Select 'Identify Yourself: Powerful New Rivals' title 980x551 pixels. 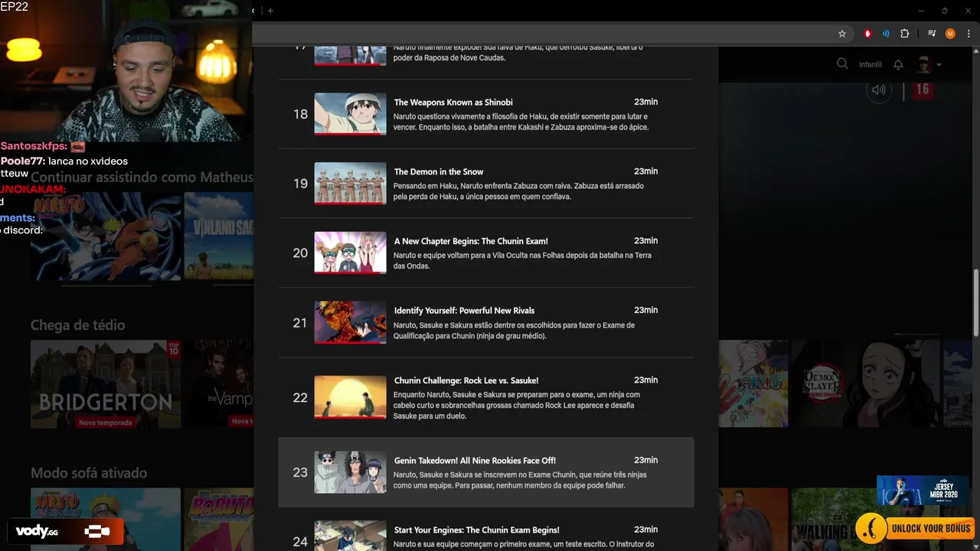tap(464, 311)
